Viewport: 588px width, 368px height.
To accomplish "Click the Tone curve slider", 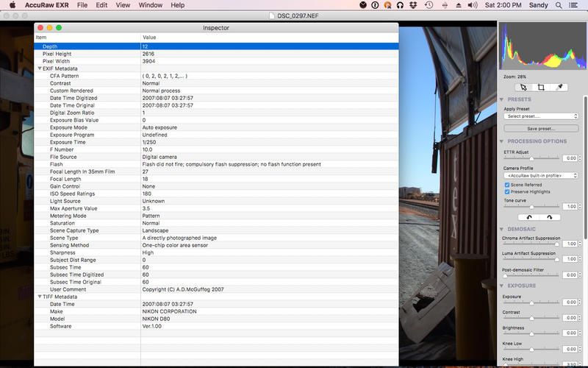I will (x=531, y=207).
